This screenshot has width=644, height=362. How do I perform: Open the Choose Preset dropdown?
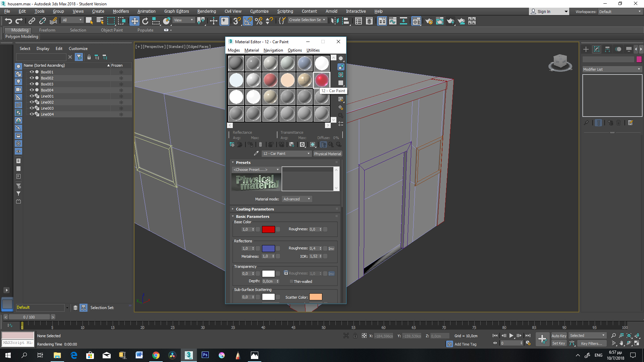[x=256, y=170]
